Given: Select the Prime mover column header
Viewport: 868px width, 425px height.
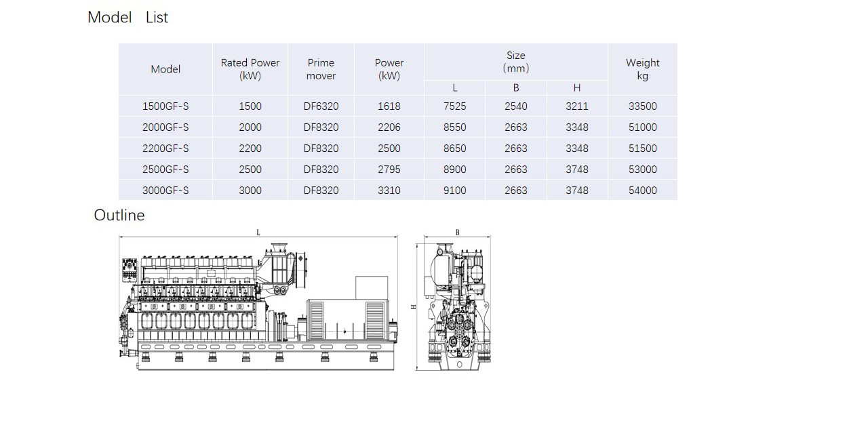Looking at the screenshot, I should click(321, 69).
